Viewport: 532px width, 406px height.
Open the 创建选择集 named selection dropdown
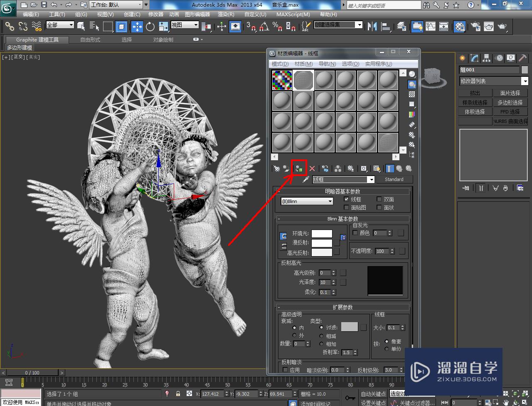click(x=338, y=25)
